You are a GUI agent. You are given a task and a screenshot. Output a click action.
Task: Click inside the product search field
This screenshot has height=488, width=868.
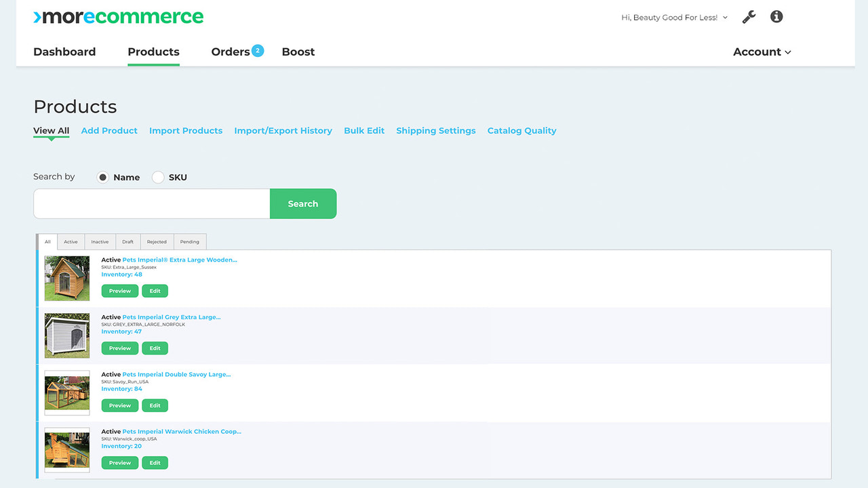pyautogui.click(x=151, y=203)
